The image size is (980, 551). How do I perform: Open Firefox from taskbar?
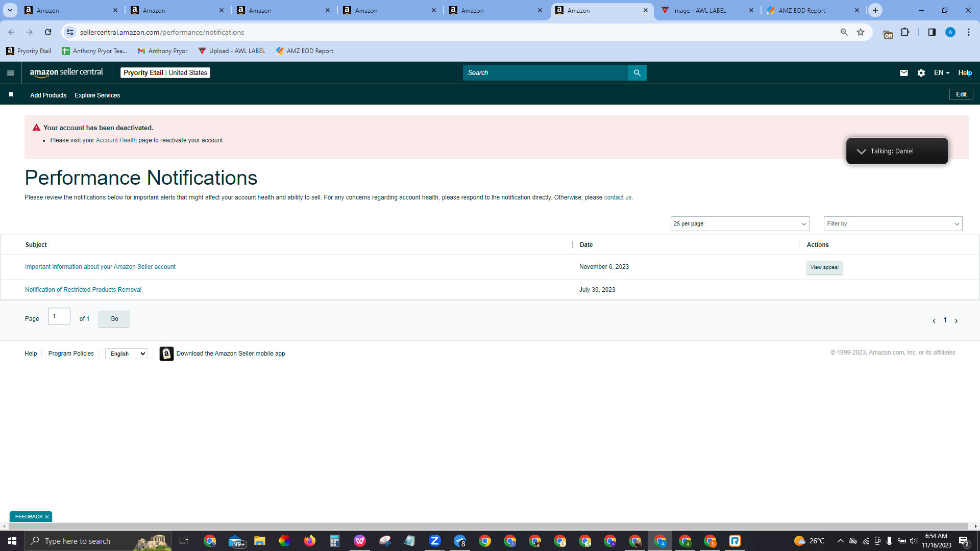coord(309,541)
